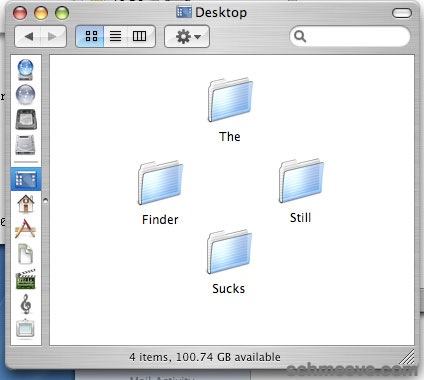The width and height of the screenshot is (424, 380).
Task: Click the 'Still' folder name label
Action: coord(300,218)
